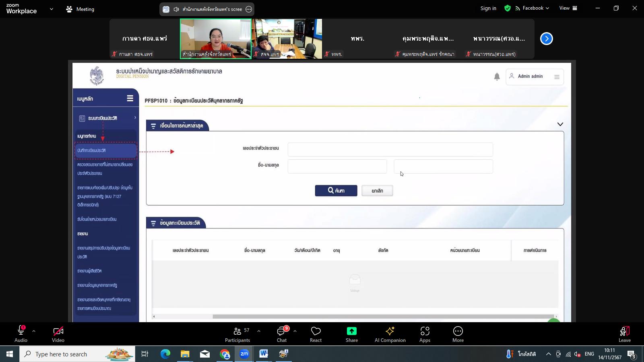Click the green Share screen icon

pyautogui.click(x=351, y=331)
